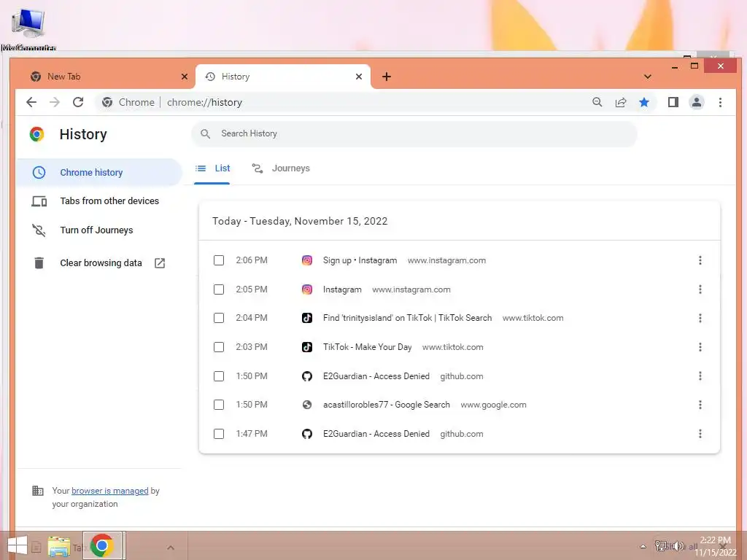Viewport: 747px width, 560px height.
Task: Open acastillorobles77 - Google Search link
Action: coord(387,404)
